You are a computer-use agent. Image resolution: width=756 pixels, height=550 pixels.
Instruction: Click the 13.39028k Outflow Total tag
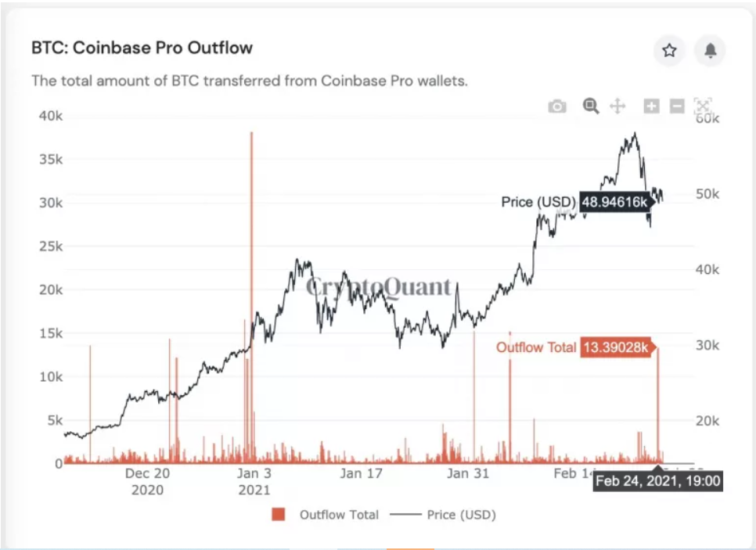click(615, 345)
